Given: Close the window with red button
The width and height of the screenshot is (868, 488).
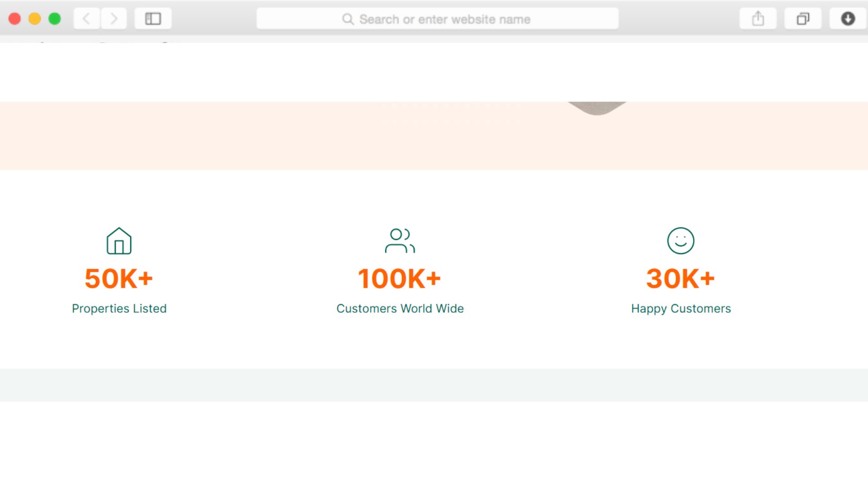Looking at the screenshot, I should pos(15,19).
